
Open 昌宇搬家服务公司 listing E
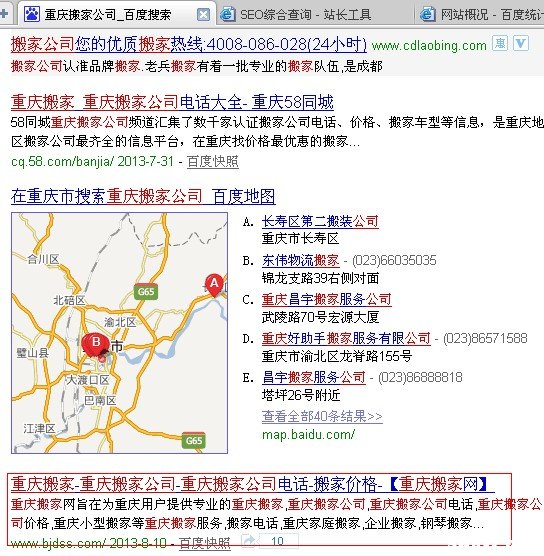coord(314,377)
